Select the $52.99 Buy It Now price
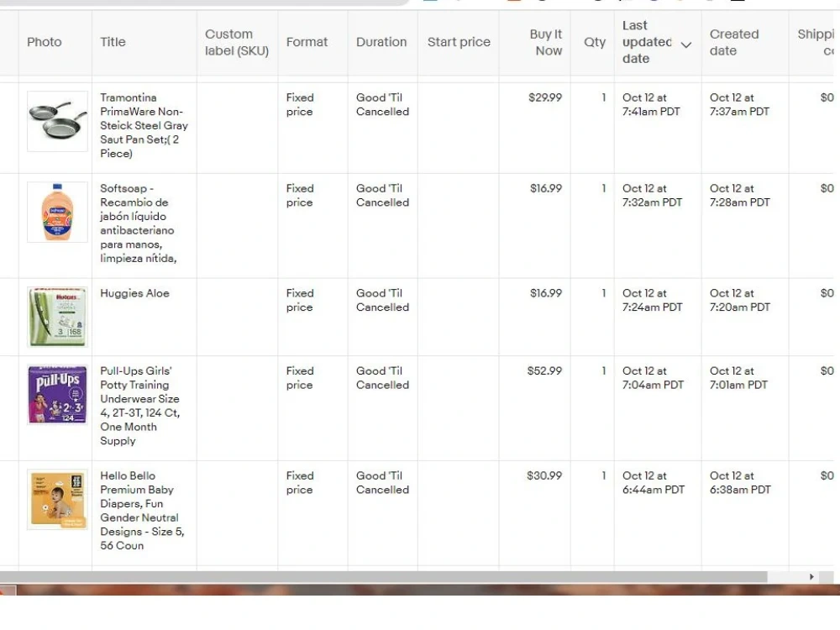The image size is (840, 630). (544, 370)
